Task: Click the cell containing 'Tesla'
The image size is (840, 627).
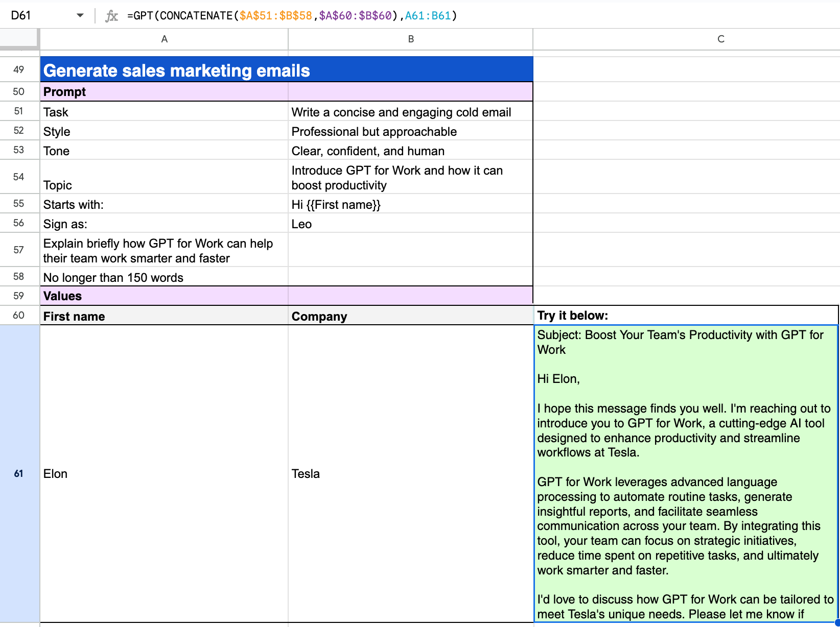Action: click(410, 473)
